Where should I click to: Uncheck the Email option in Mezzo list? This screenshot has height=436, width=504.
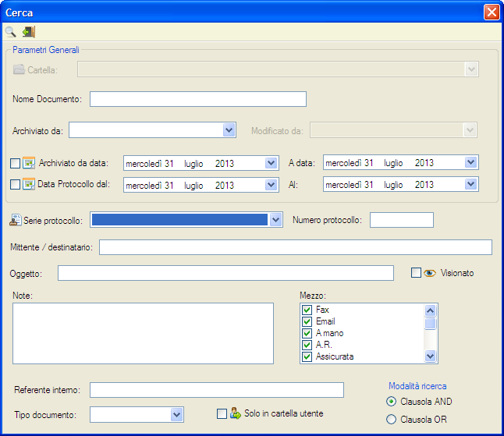tap(307, 321)
